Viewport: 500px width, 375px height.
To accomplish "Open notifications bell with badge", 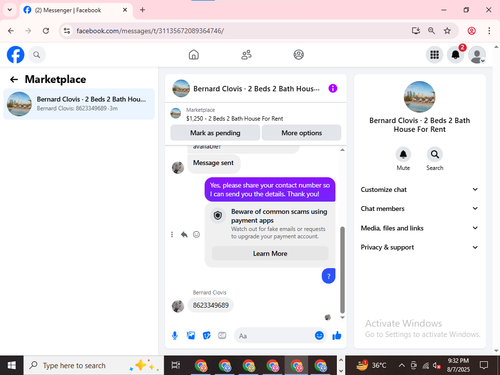I will [456, 55].
